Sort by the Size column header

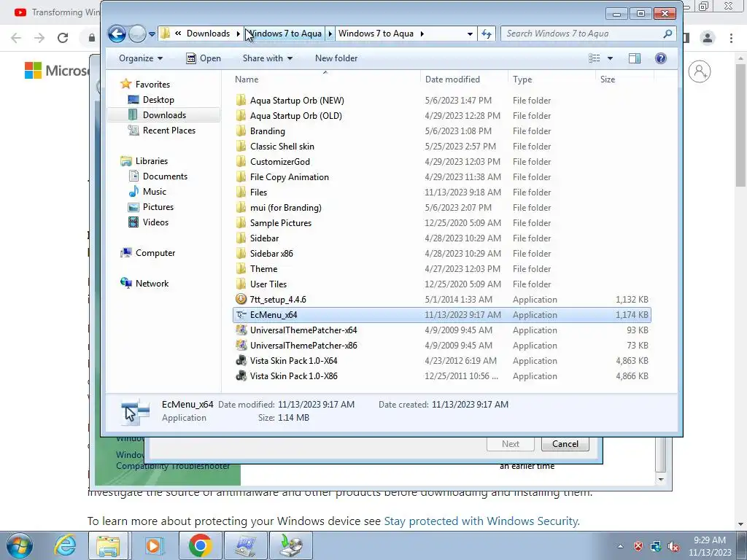[x=608, y=79]
